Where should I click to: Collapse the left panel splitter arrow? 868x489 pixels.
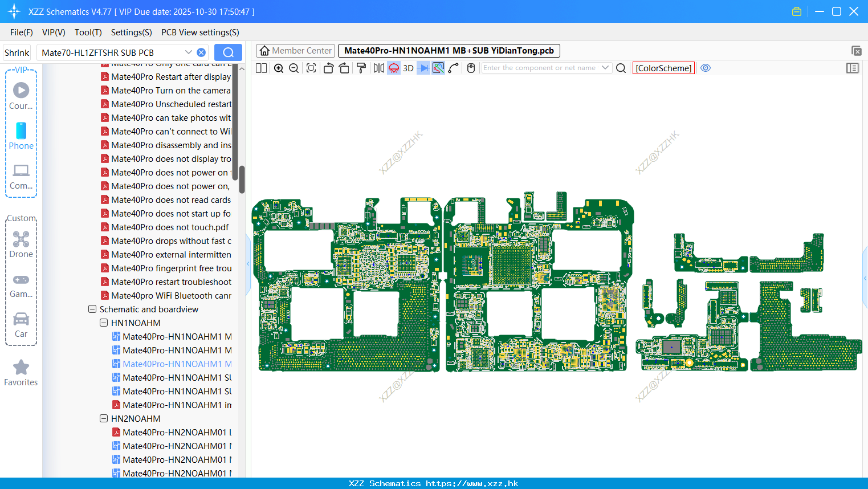click(x=248, y=264)
